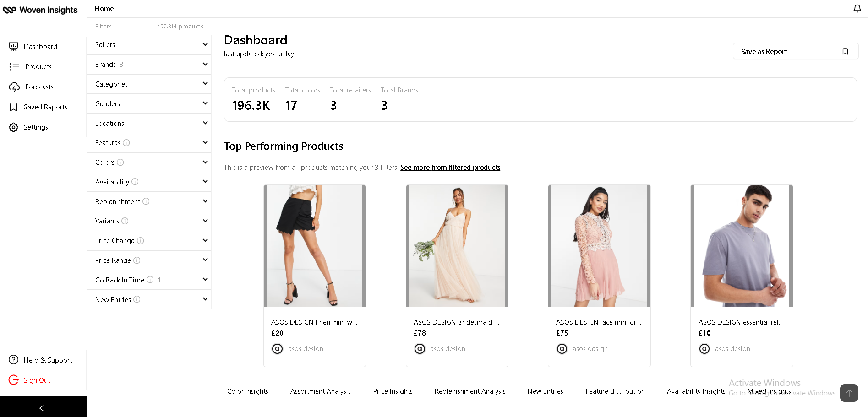Show info icon next to Variants
Screen dimensions: 868x417
click(125, 221)
